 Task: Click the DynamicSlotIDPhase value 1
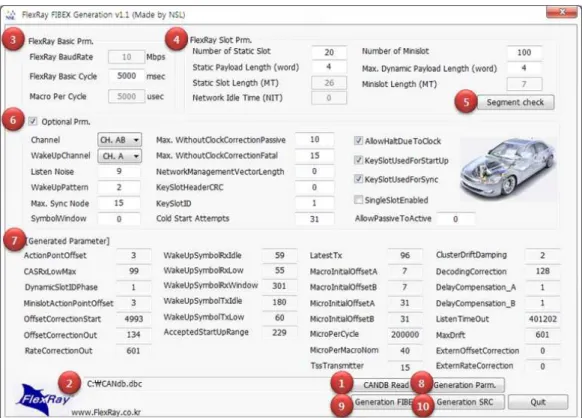(x=134, y=287)
